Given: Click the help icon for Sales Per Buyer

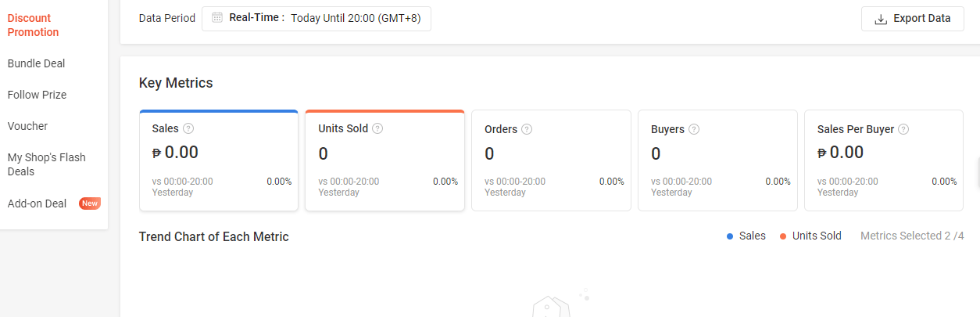Looking at the screenshot, I should click(x=903, y=129).
